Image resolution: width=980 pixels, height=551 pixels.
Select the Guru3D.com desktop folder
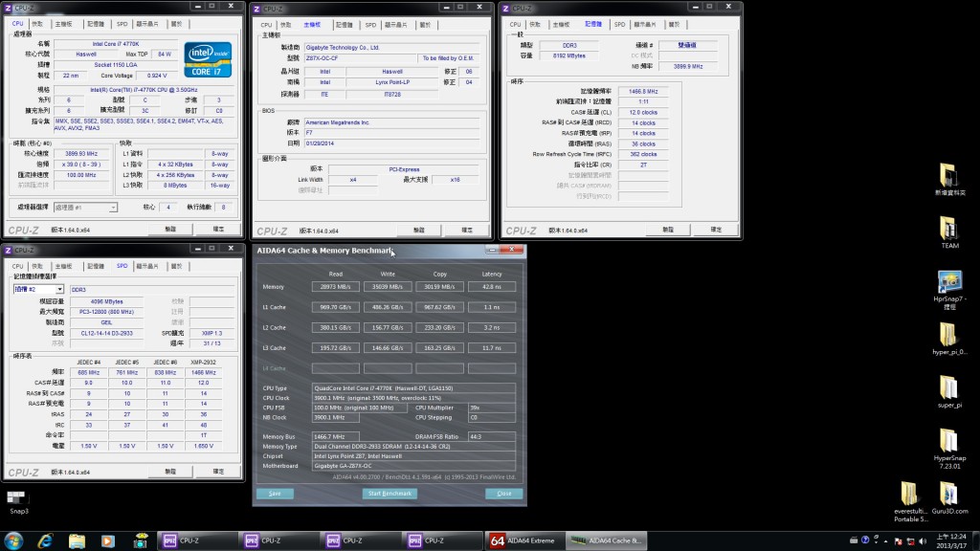pyautogui.click(x=949, y=498)
